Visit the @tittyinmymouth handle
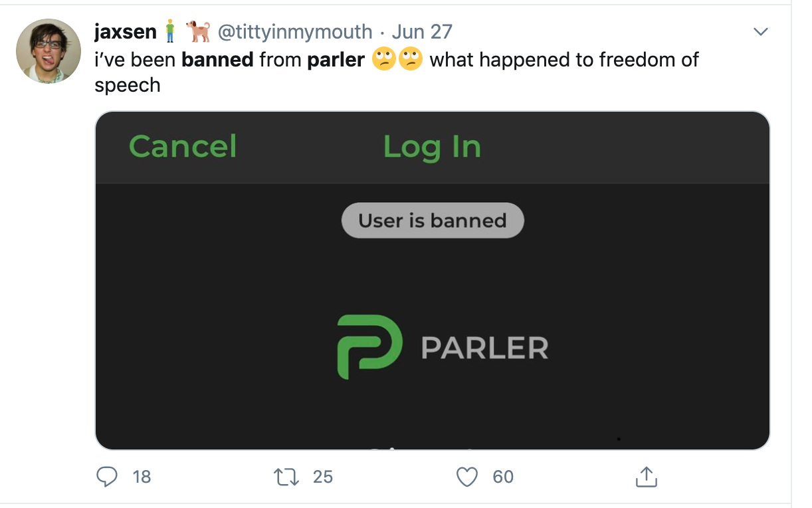Image resolution: width=812 pixels, height=508 pixels. point(295,31)
